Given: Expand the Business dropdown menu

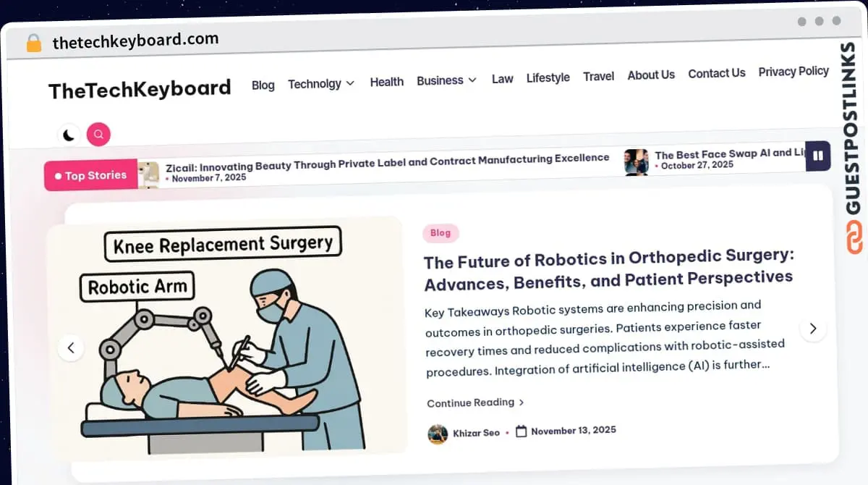Looking at the screenshot, I should pos(446,80).
